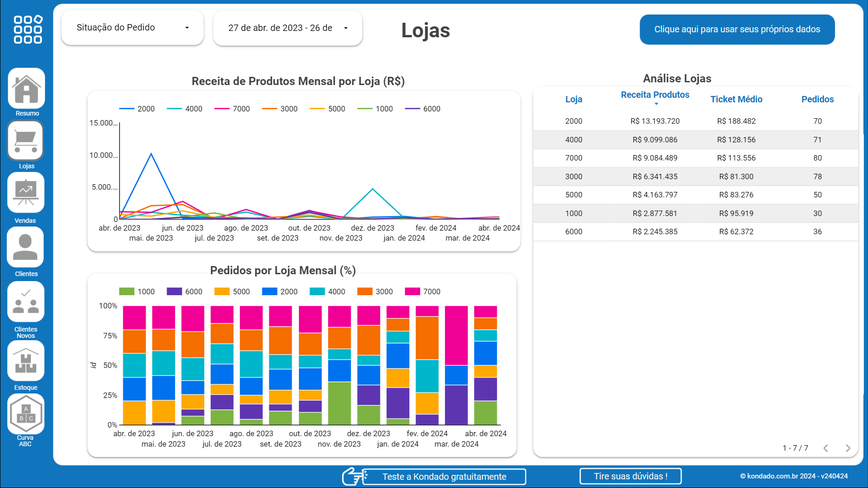Open the Curva ABC analysis
Image resolution: width=868 pixels, height=488 pixels.
(26, 414)
